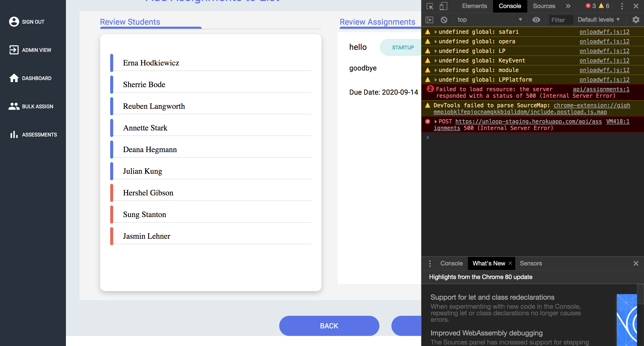This screenshot has width=644, height=346.
Task: Create a live expression using the eye icon
Action: (537, 20)
